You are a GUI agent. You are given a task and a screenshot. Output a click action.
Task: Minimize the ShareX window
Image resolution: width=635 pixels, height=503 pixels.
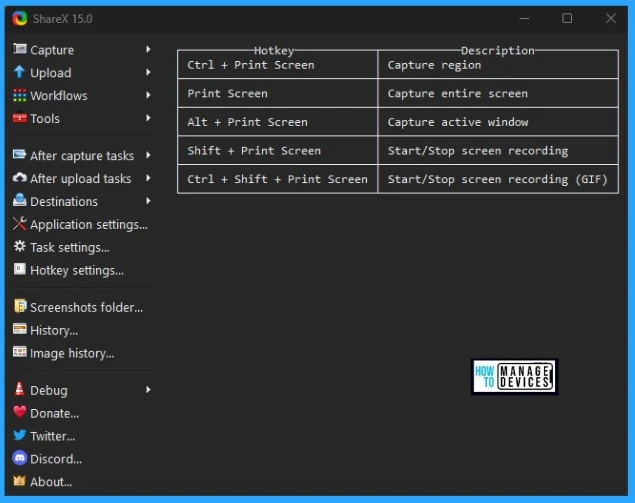coord(524,18)
